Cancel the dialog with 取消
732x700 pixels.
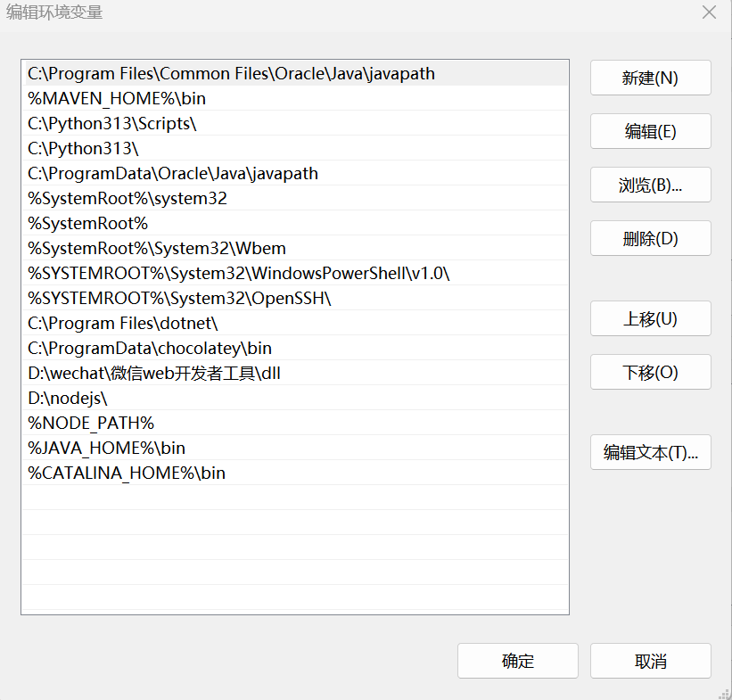coord(650,661)
